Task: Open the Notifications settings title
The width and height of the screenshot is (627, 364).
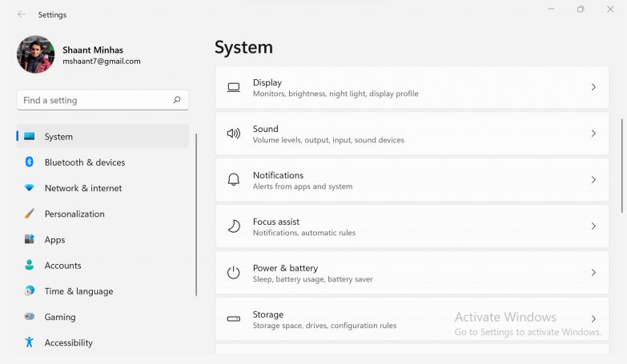Action: [x=278, y=175]
